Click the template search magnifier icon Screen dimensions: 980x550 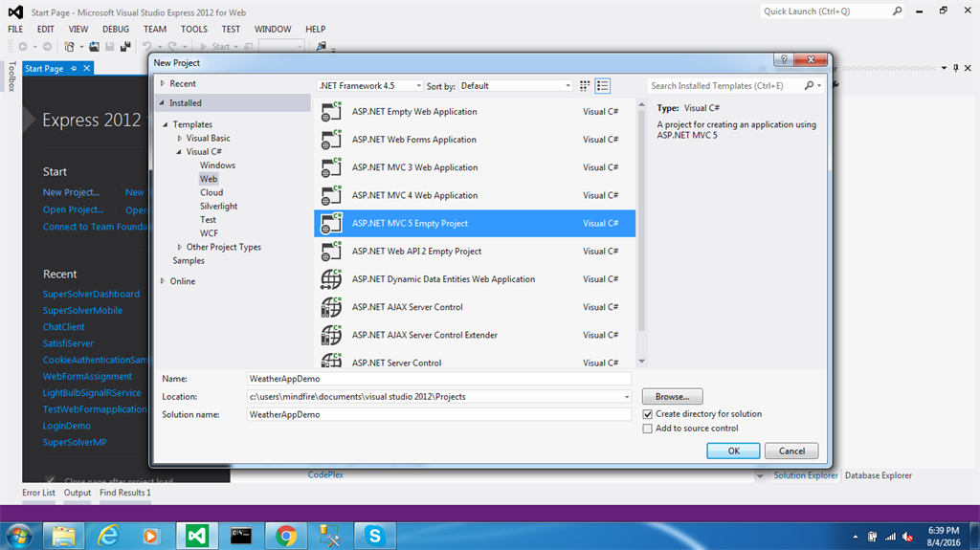(809, 86)
